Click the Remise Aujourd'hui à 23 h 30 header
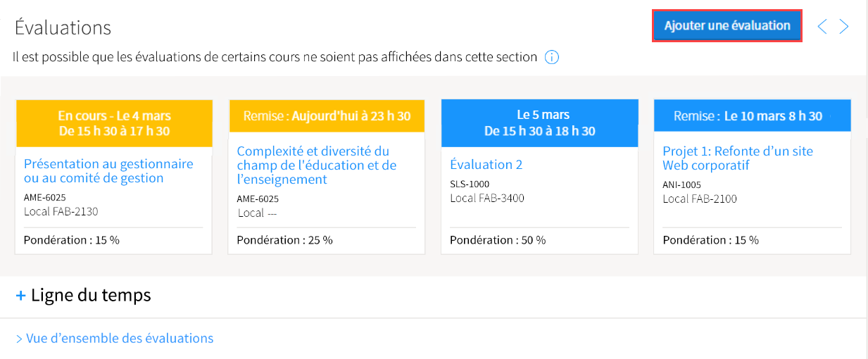Image resolution: width=868 pixels, height=359 pixels. (x=327, y=115)
